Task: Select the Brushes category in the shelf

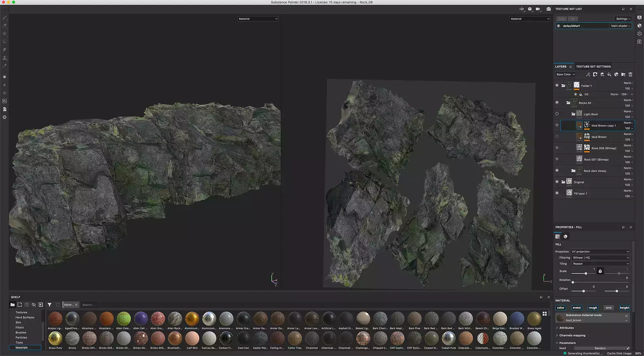Action: coord(21,333)
